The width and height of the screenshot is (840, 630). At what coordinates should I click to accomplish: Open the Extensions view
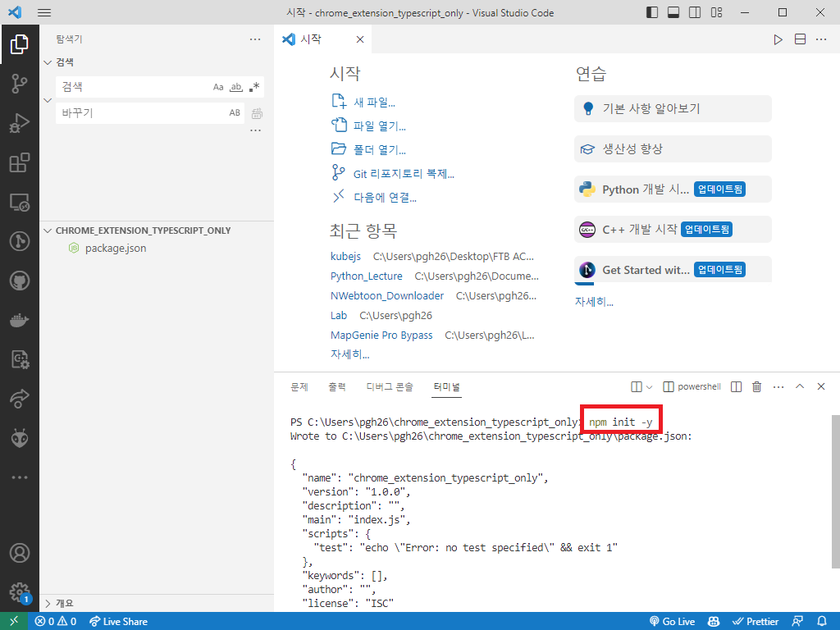[20, 163]
